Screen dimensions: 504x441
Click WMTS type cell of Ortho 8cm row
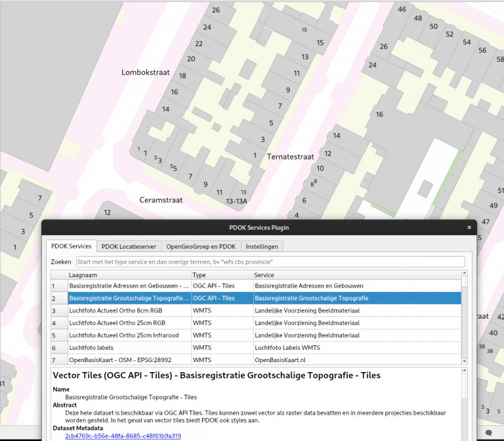[222, 310]
